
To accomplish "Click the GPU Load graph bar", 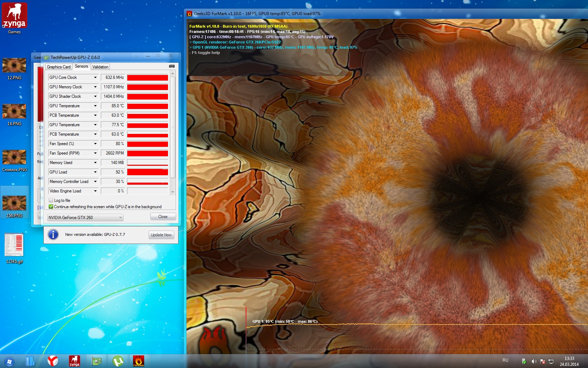I will point(148,172).
